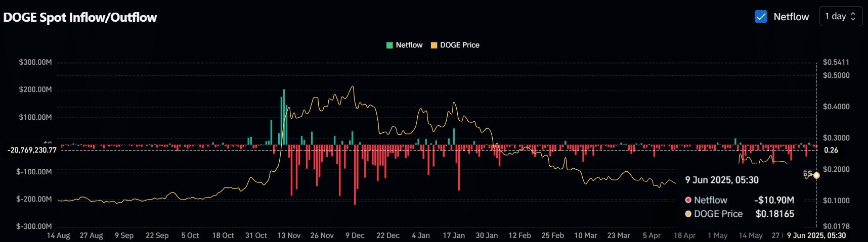Click the tooltip DOGE Price value $0.18165
The width and height of the screenshot is (868, 242).
click(x=775, y=214)
